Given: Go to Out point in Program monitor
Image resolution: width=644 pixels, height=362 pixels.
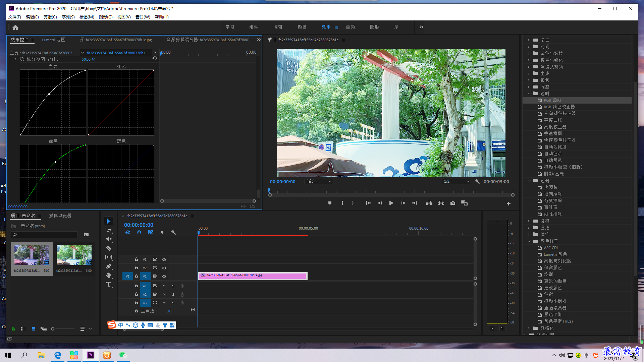Looking at the screenshot, I should (415, 203).
